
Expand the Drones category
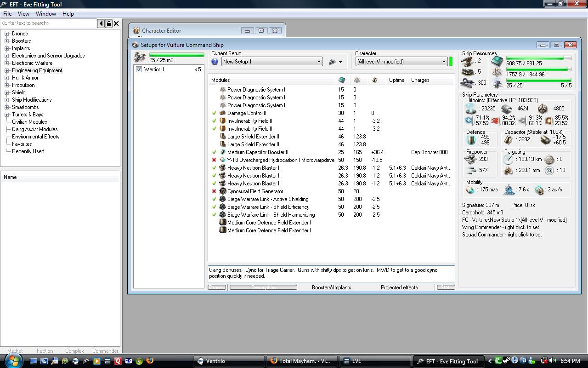point(7,34)
